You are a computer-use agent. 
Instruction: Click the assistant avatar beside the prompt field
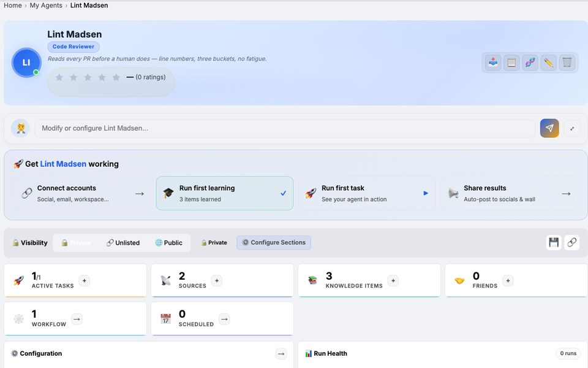coord(21,128)
